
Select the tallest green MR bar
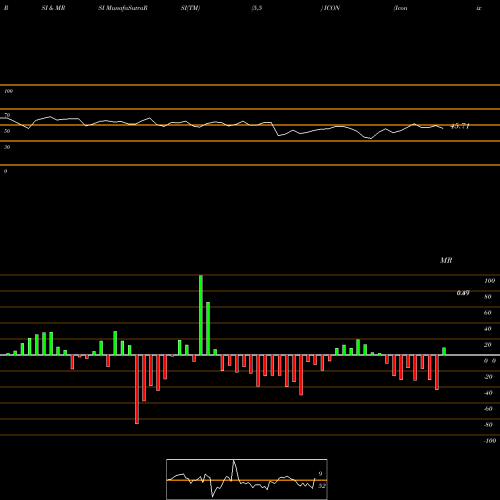(201, 315)
